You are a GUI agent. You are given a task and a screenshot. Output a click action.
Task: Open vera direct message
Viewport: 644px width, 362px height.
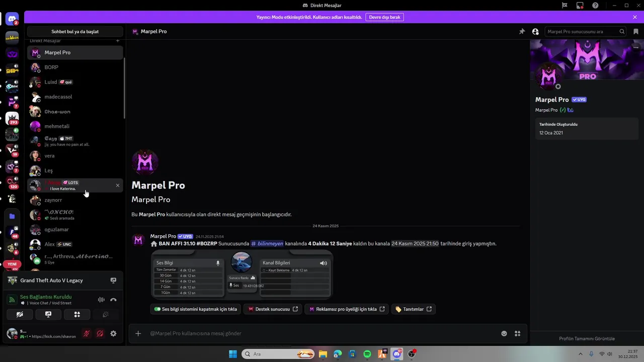[75, 156]
